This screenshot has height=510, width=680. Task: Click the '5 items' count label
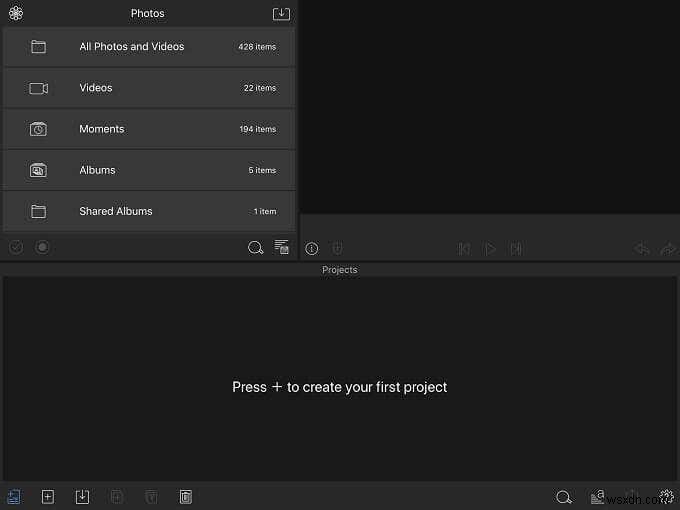(x=262, y=170)
